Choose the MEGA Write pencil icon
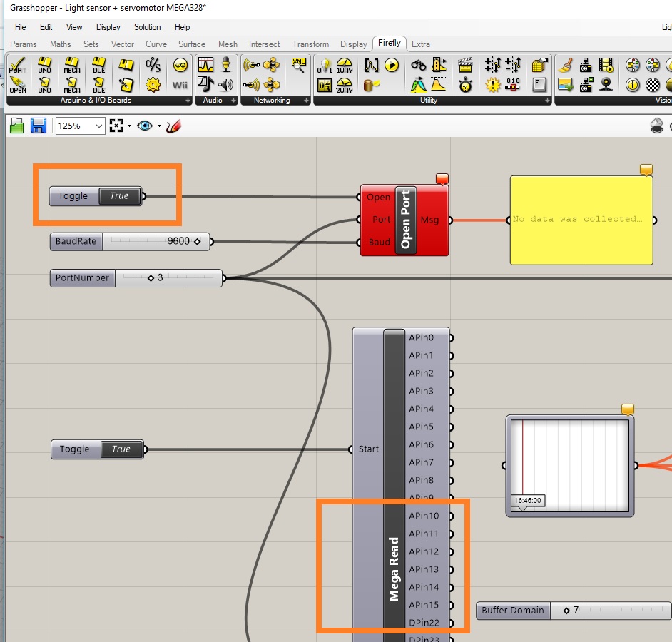The height and width of the screenshot is (642, 672). pyautogui.click(x=72, y=85)
